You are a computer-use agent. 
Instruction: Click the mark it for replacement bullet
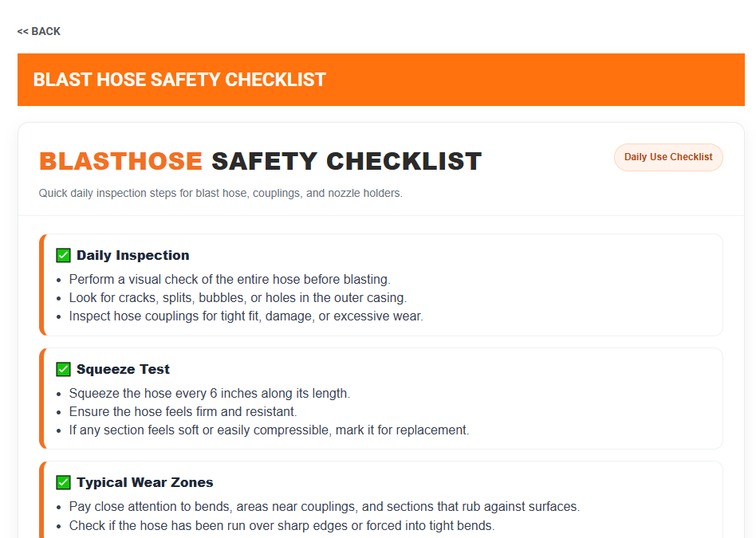point(269,430)
